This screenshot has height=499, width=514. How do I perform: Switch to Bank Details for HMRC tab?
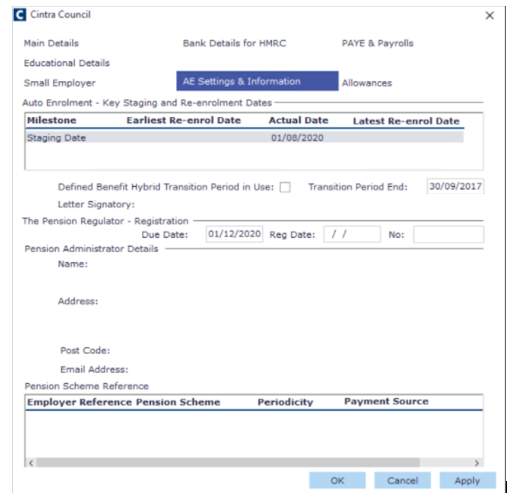[234, 43]
